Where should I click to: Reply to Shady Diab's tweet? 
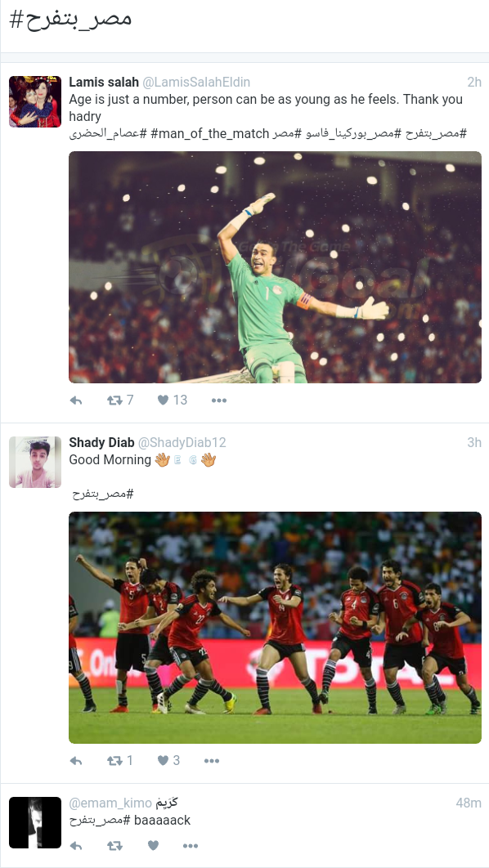tap(76, 761)
